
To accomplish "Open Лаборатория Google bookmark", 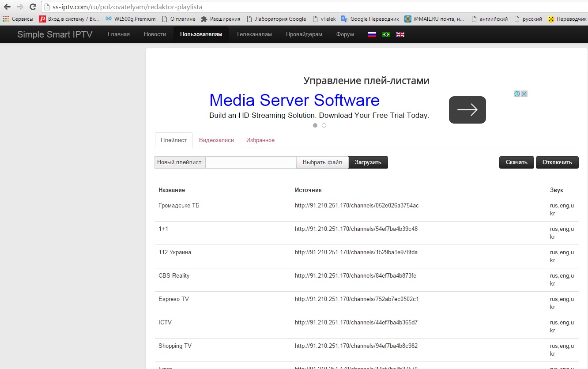I will coord(276,19).
